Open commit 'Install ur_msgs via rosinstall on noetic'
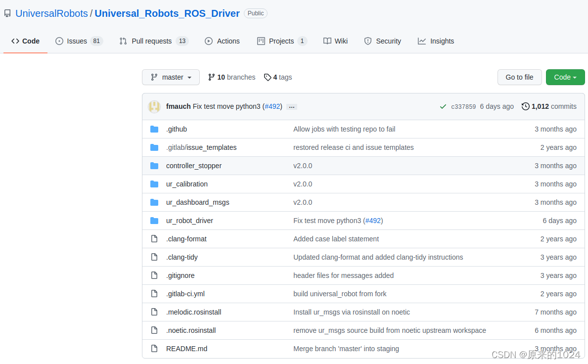The image size is (588, 364). (352, 312)
